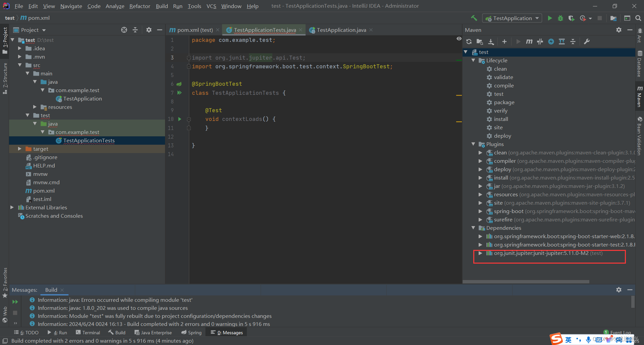
Task: Click Locate/Select Opened File target icon
Action: point(124,30)
